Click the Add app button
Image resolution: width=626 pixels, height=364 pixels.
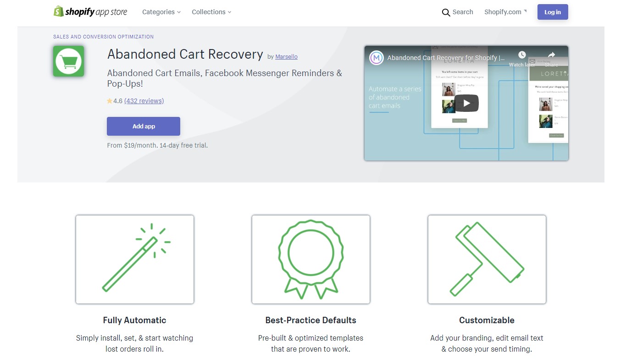tap(144, 127)
